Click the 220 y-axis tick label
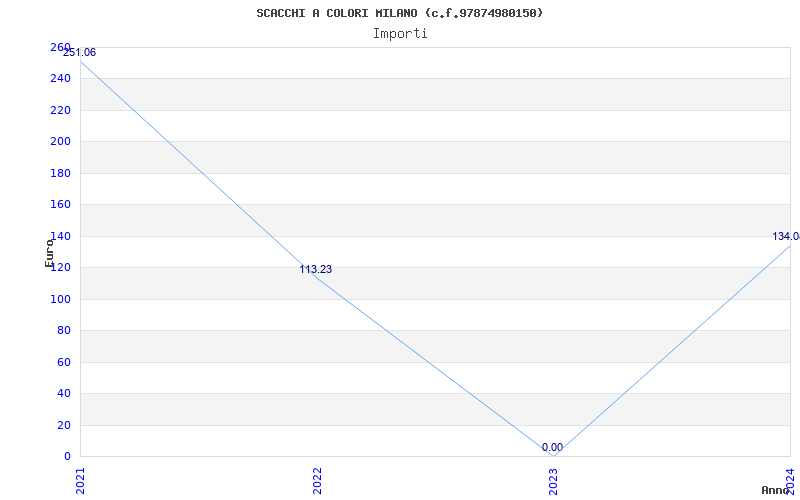Image resolution: width=800 pixels, height=500 pixels. pos(60,110)
